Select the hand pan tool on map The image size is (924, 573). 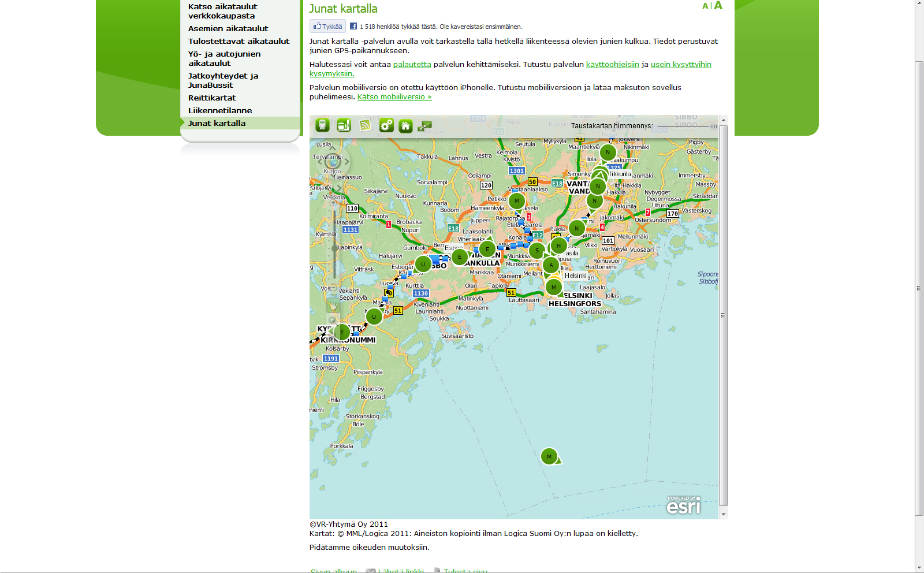tap(333, 304)
